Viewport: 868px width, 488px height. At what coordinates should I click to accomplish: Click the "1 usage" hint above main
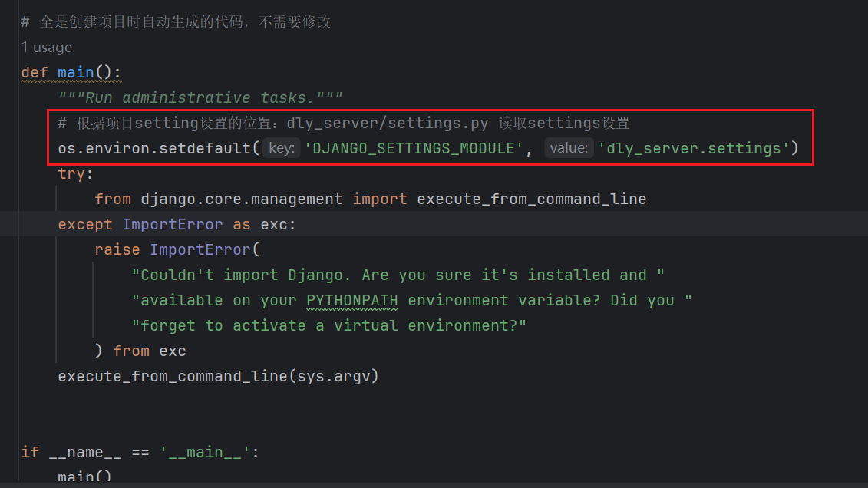47,48
